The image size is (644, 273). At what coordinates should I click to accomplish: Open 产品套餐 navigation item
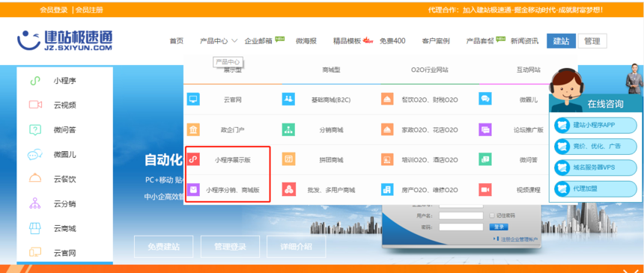point(480,40)
